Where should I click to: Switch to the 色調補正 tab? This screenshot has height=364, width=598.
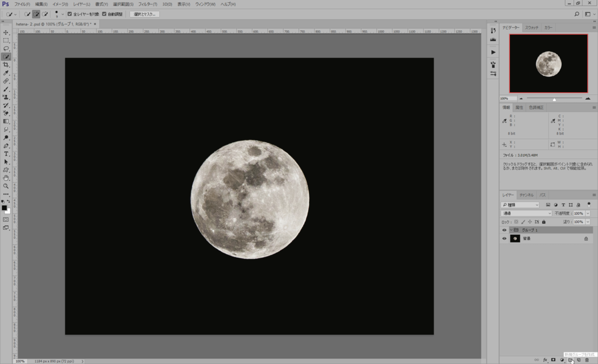click(x=536, y=107)
